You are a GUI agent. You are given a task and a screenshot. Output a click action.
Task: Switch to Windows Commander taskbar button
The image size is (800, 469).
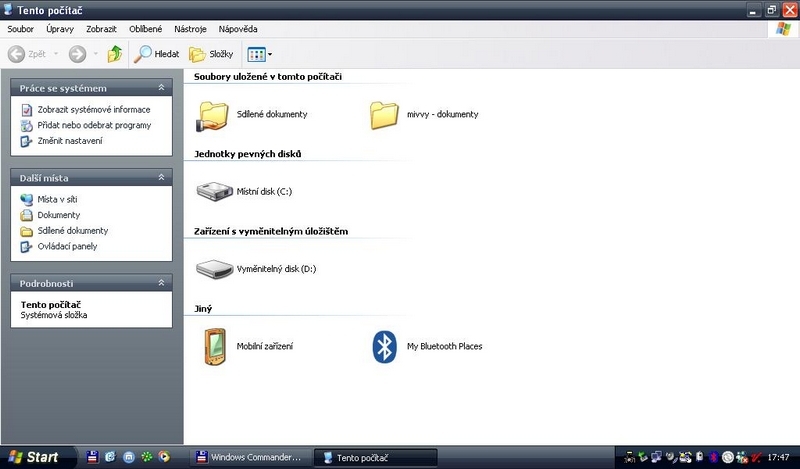(250, 457)
